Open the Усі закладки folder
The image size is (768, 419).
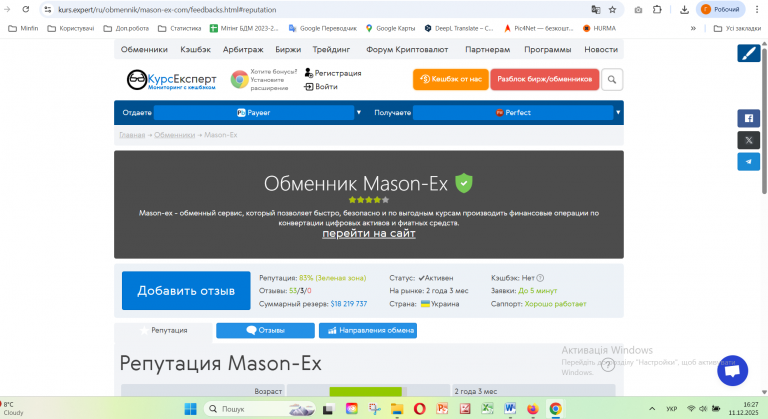tap(737, 28)
